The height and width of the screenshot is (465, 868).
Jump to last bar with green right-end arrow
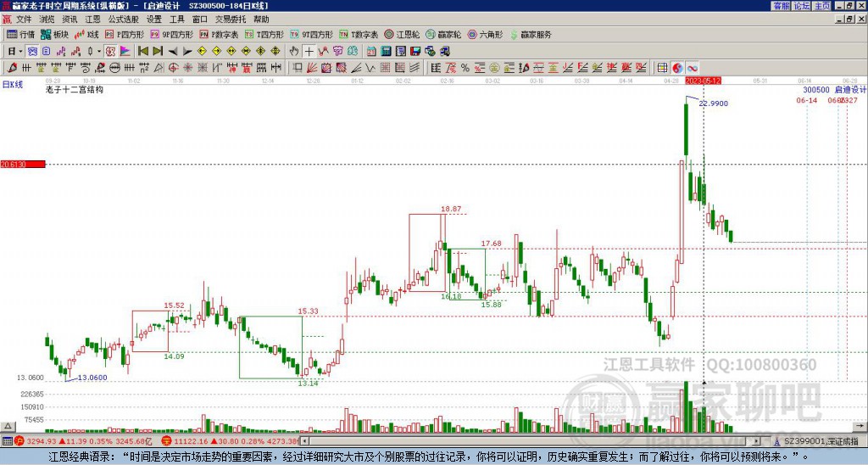click(158, 52)
